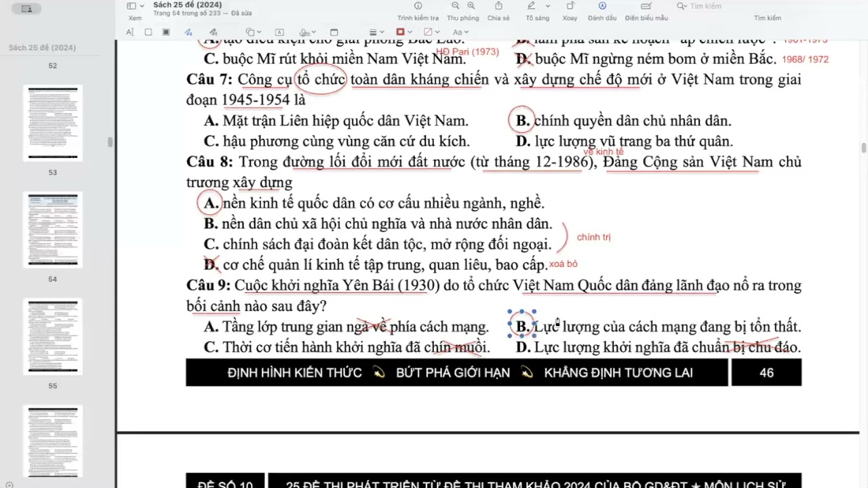Click the "HĐ Pari (1973)" annotation
The height and width of the screenshot is (488, 868).
tap(467, 52)
